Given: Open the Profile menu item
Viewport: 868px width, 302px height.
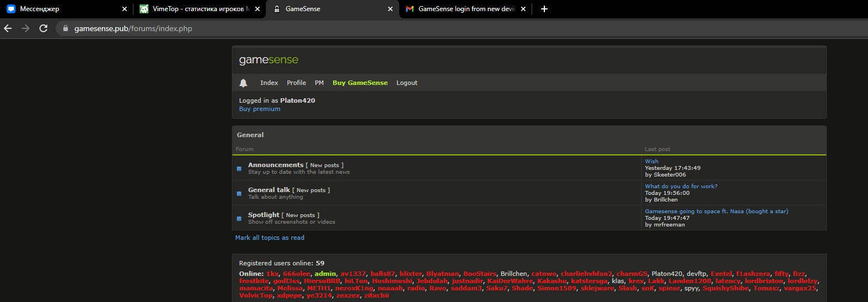Looking at the screenshot, I should pyautogui.click(x=296, y=83).
